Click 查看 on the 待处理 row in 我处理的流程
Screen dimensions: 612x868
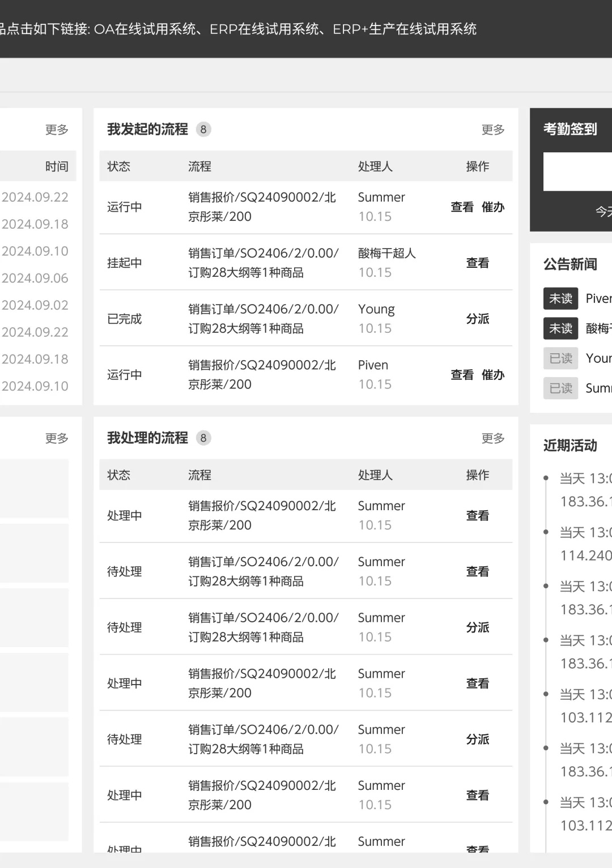(478, 572)
